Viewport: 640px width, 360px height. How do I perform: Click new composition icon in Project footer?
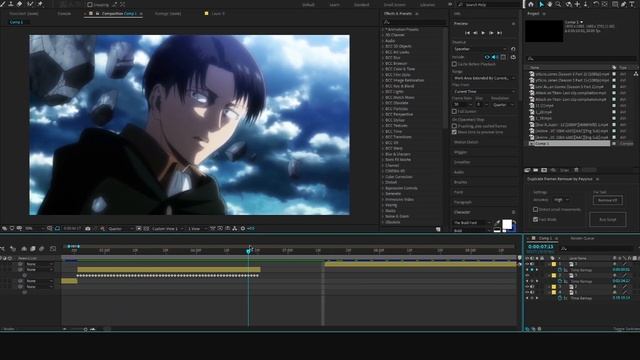click(544, 170)
